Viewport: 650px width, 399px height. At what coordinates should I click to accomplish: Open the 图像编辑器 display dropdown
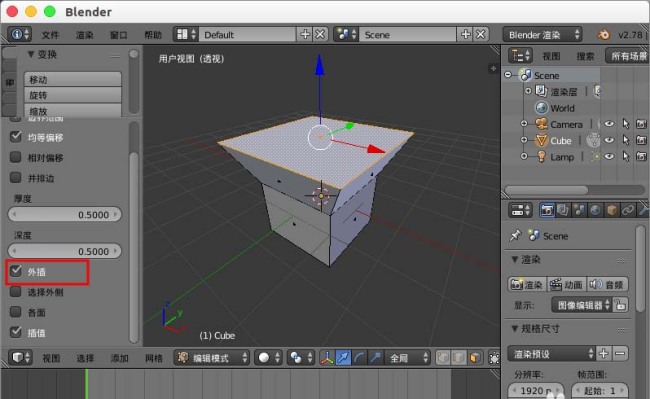click(581, 305)
